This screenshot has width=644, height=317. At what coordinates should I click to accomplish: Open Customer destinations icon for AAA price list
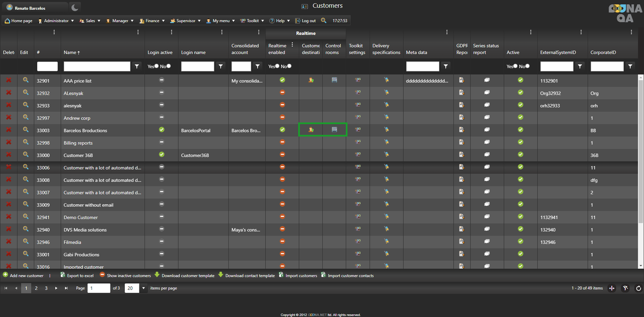click(x=311, y=80)
